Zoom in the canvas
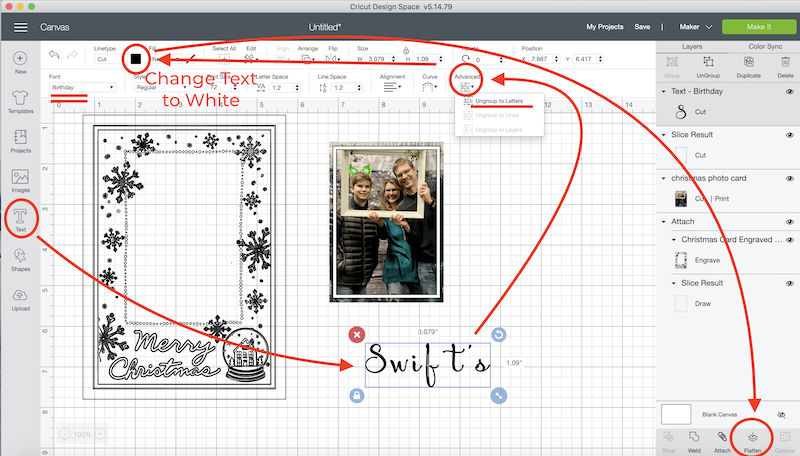The image size is (800, 456). [x=101, y=434]
